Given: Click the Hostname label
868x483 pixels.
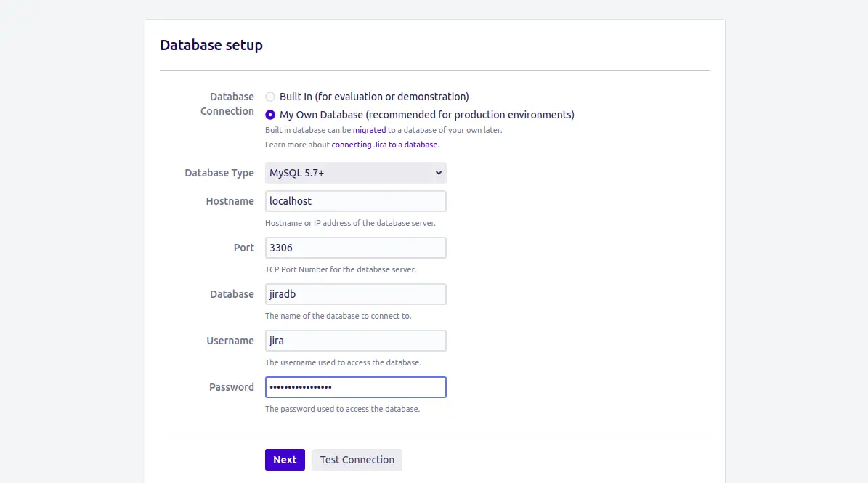Looking at the screenshot, I should click(x=230, y=201).
